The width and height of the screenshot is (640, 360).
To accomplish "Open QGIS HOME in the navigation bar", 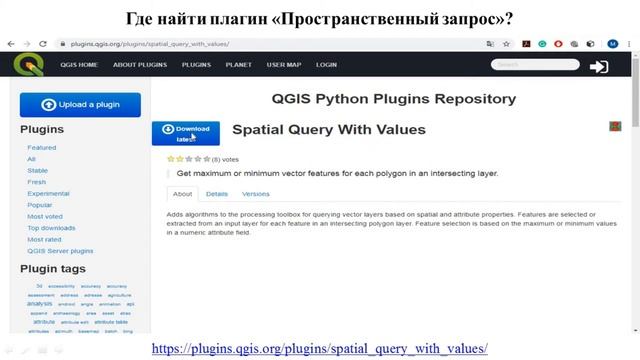I will coord(79,64).
